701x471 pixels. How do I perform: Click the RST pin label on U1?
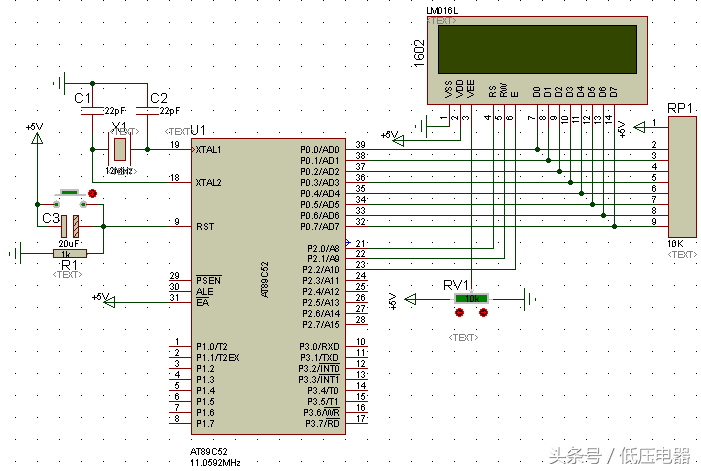coord(205,227)
